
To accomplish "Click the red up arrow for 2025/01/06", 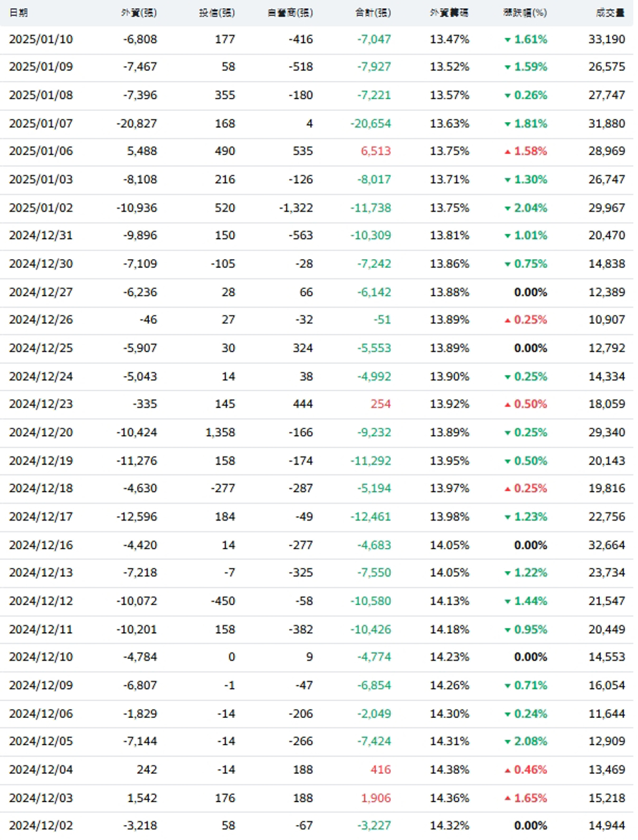I will (x=508, y=152).
